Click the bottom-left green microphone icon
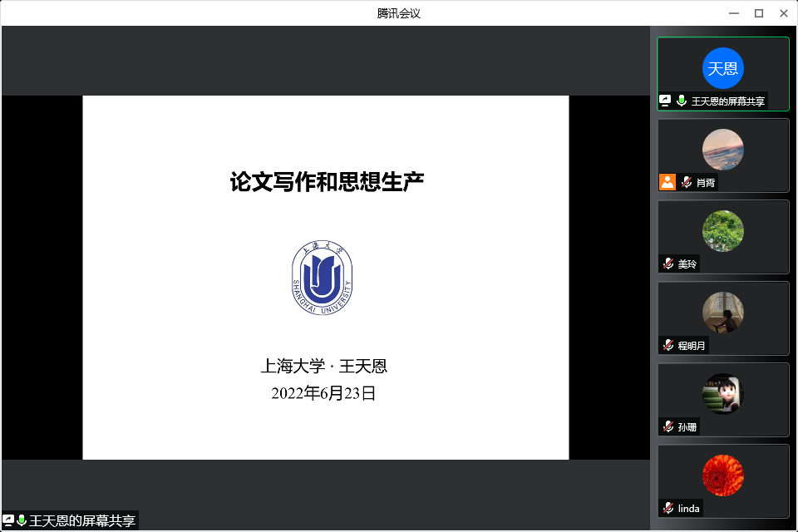The height and width of the screenshot is (532, 798). [x=22, y=520]
